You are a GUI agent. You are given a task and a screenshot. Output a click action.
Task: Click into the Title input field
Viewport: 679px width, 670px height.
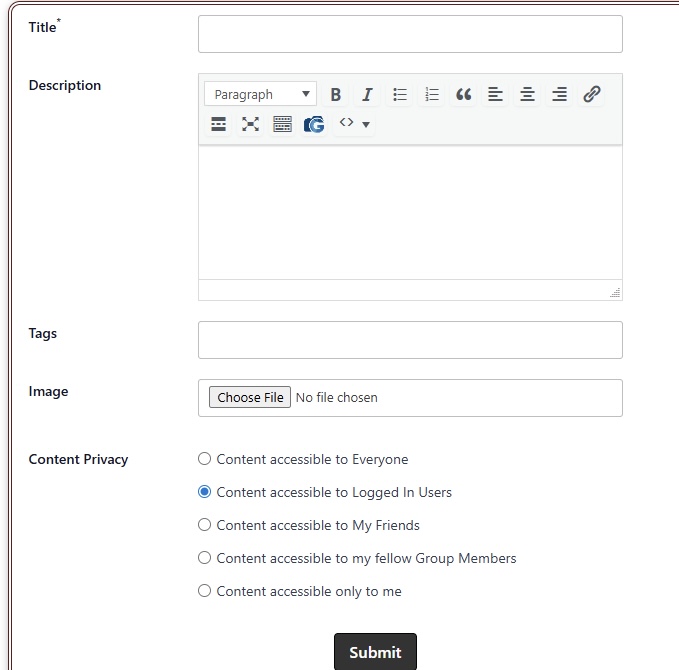pyautogui.click(x=410, y=34)
